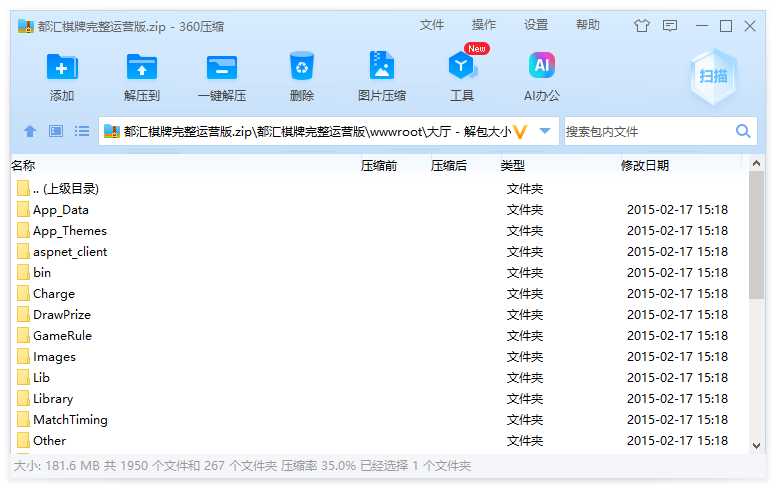Open the 图片压缩 image compression tool
Viewport: 776px width, 488px height.
pos(382,65)
